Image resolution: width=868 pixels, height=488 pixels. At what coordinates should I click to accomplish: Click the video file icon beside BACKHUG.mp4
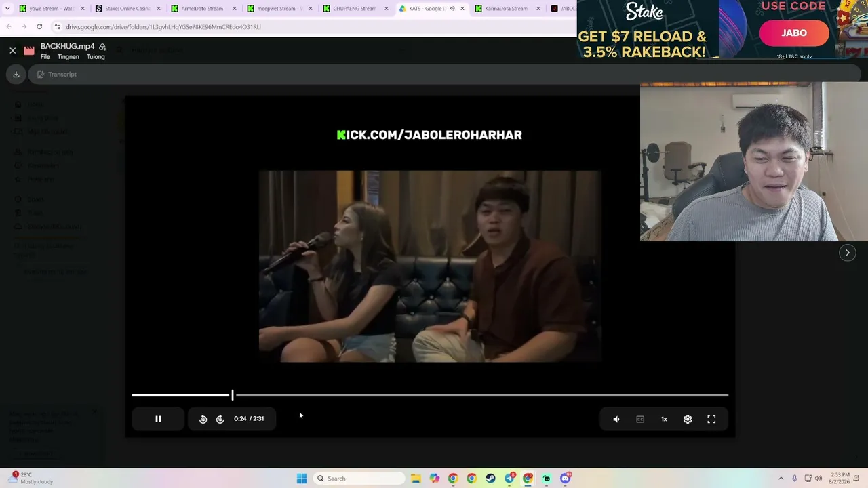(x=28, y=51)
